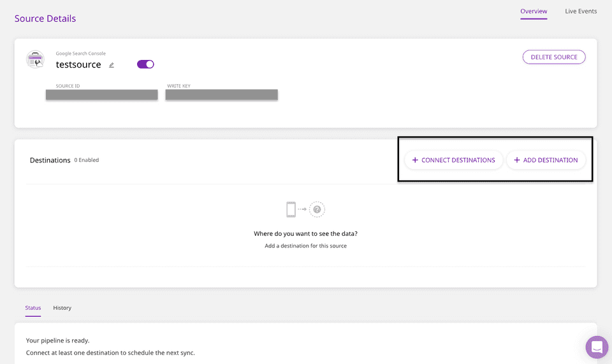Edit the testsource name with pencil icon
This screenshot has height=364, width=612.
click(112, 65)
